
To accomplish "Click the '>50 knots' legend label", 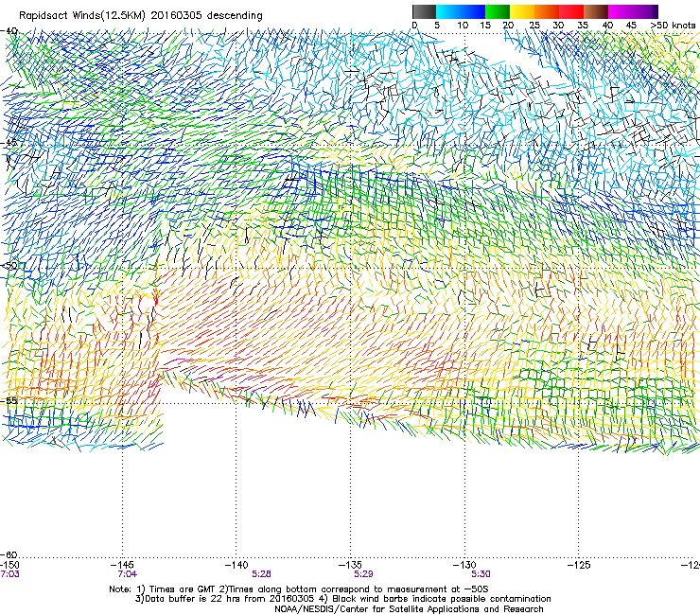I will point(674,26).
